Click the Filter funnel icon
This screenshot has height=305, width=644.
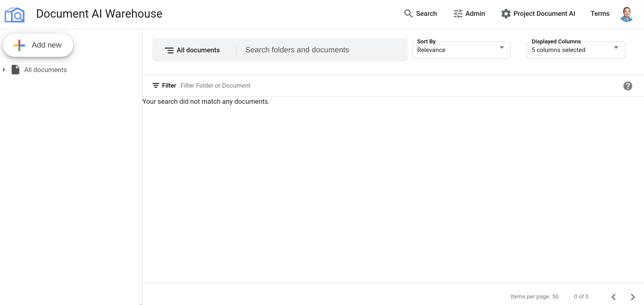tap(156, 86)
